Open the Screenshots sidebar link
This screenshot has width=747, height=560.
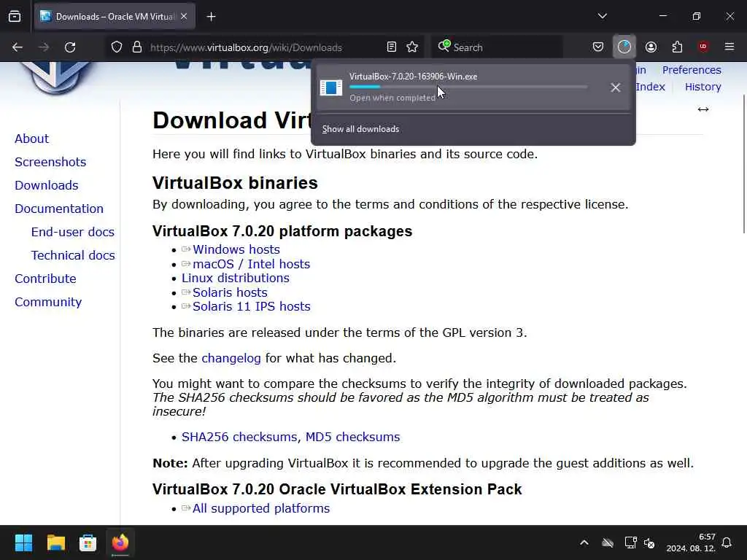tap(50, 162)
